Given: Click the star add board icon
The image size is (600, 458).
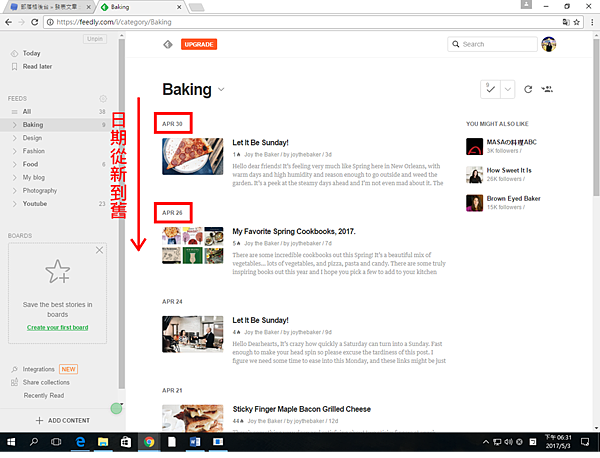Looking at the screenshot, I should [x=57, y=272].
